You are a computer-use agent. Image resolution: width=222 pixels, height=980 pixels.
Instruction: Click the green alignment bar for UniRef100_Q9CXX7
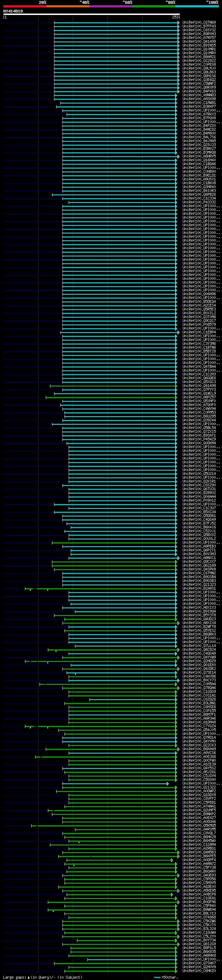114,561
